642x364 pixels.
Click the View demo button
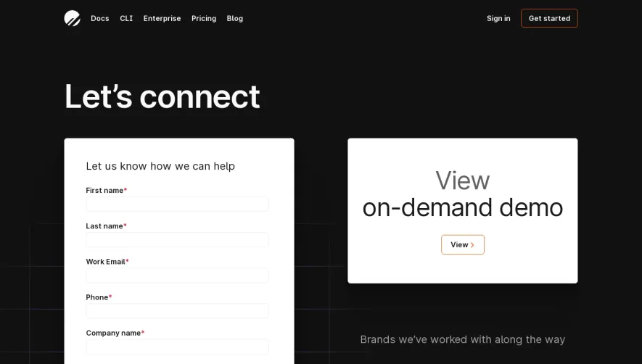(463, 244)
